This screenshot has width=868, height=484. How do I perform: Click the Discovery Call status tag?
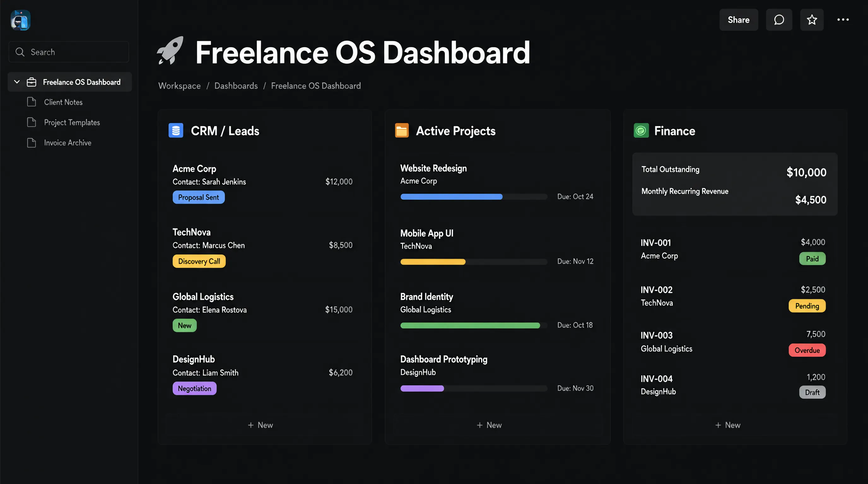click(199, 261)
